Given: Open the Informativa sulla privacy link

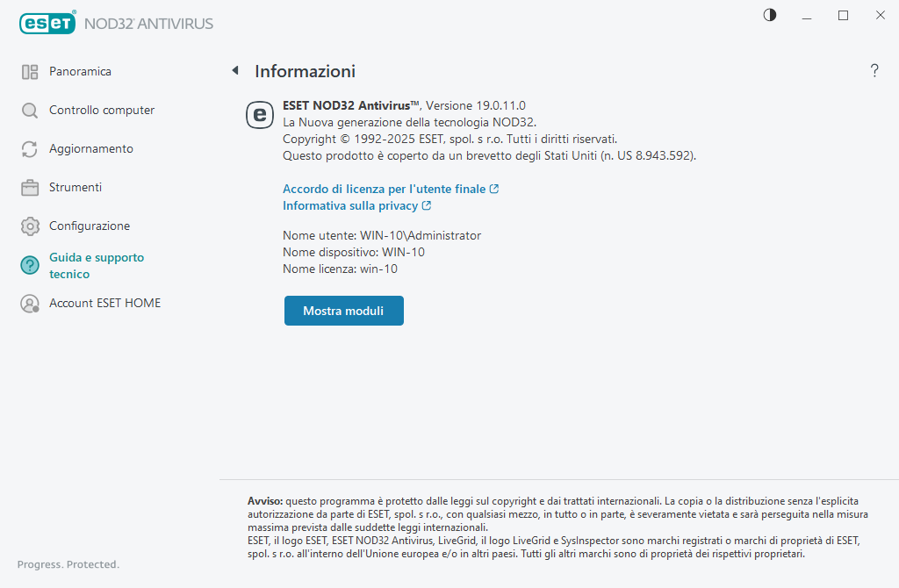Looking at the screenshot, I should tap(351, 205).
